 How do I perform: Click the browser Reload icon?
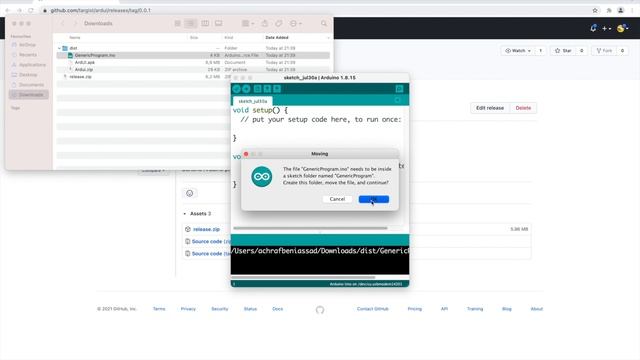coord(31,10)
